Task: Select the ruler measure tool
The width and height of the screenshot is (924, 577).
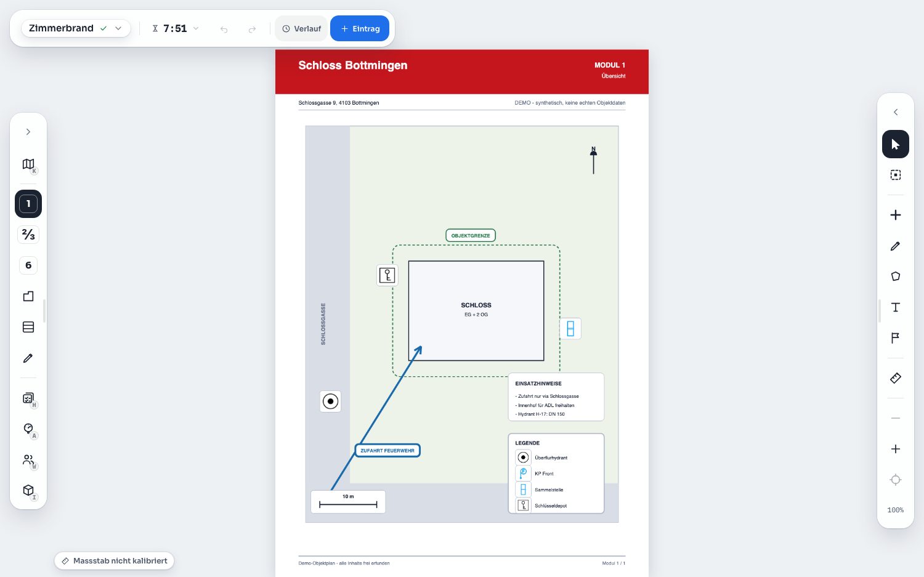Action: (x=896, y=378)
